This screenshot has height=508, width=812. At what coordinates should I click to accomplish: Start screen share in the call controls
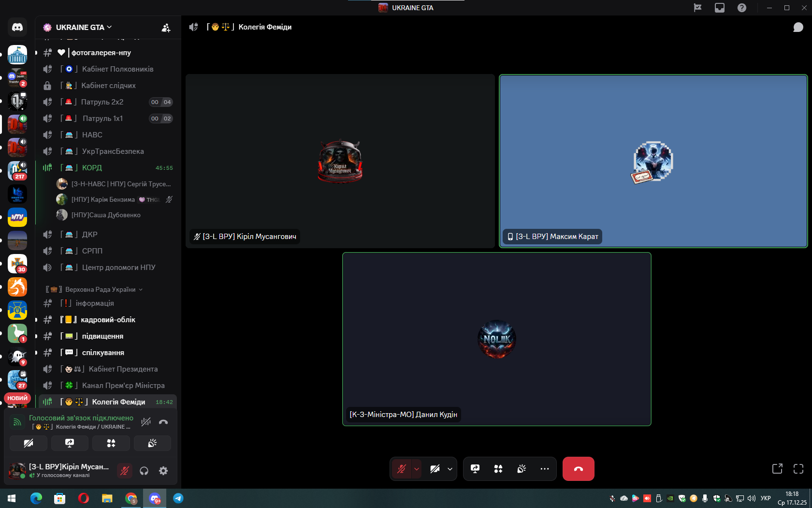[475, 469]
